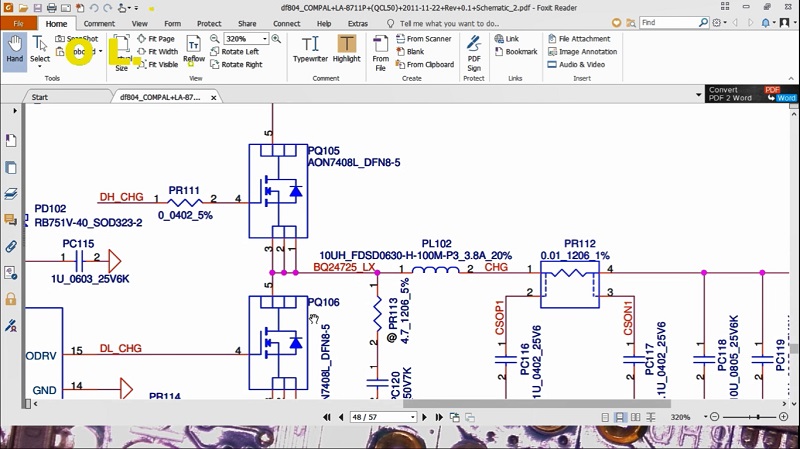Open the File menu

click(18, 23)
